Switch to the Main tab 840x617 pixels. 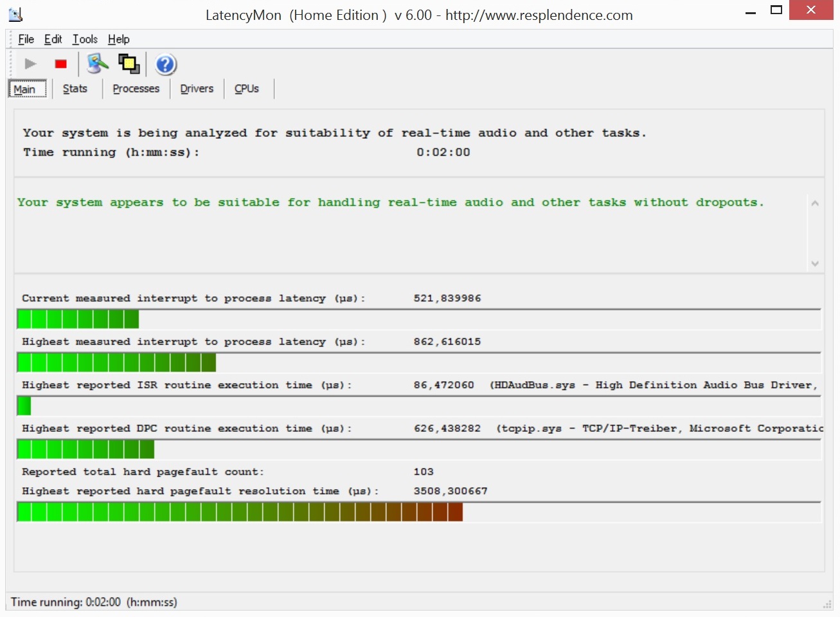28,89
